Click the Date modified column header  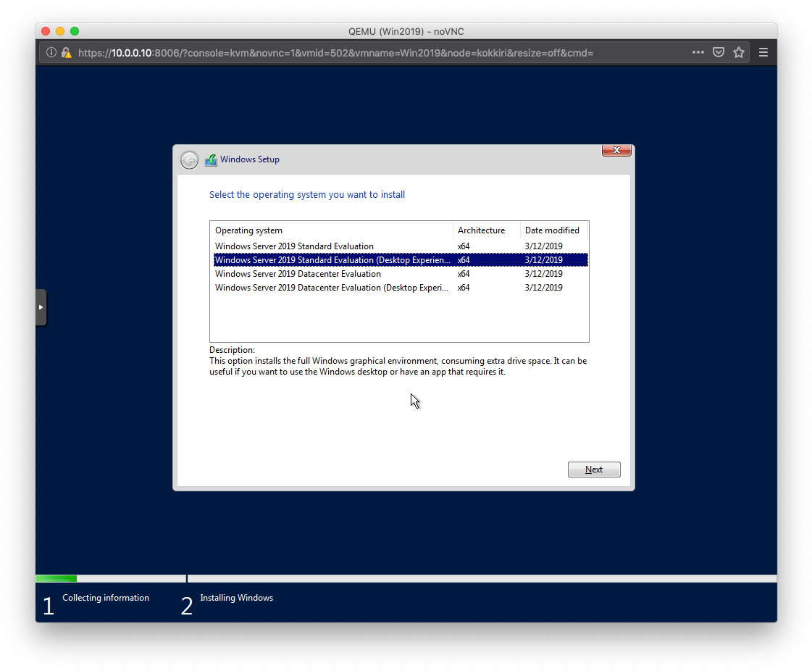pos(554,230)
